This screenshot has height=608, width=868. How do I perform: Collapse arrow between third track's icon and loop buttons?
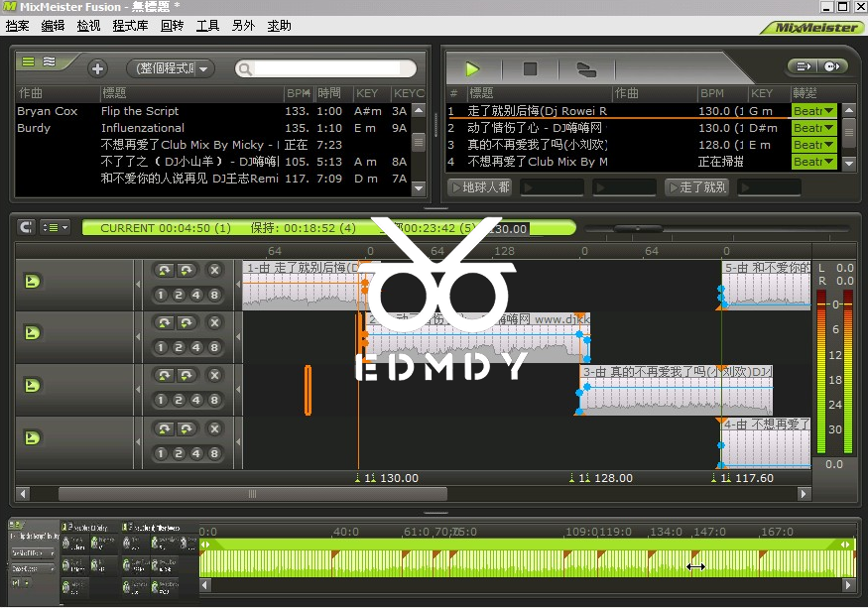138,389
